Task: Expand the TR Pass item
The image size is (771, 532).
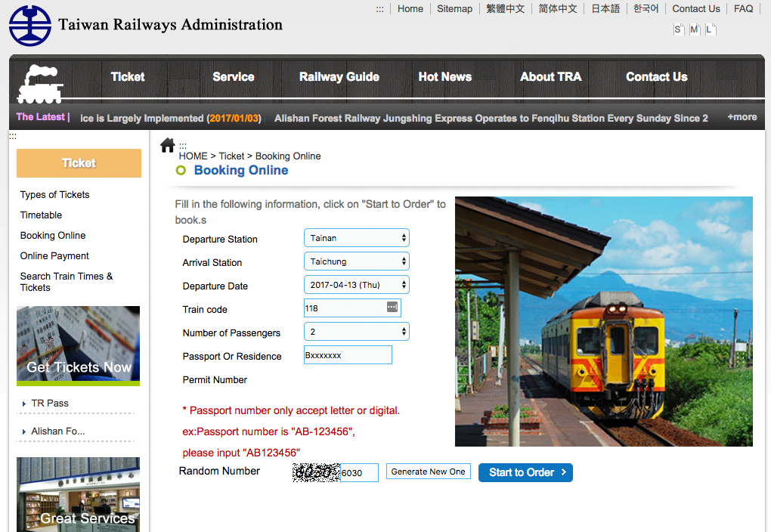Action: tap(50, 404)
